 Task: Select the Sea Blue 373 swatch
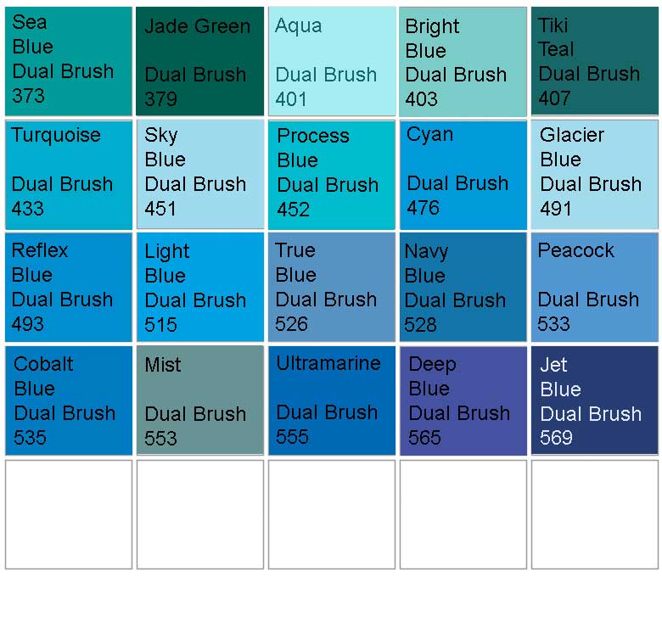pyautogui.click(x=69, y=61)
